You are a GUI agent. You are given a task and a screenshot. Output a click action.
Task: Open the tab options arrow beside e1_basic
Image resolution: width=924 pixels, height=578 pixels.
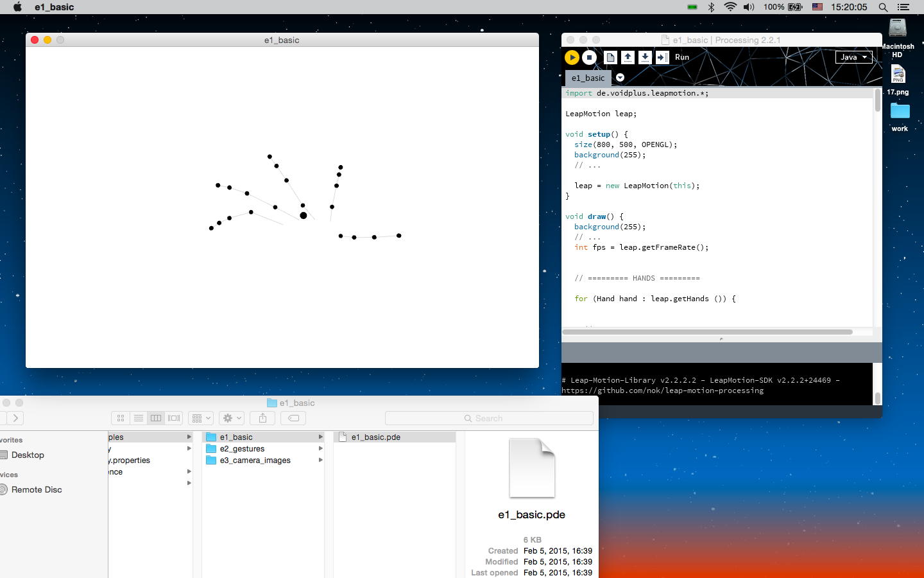[620, 78]
